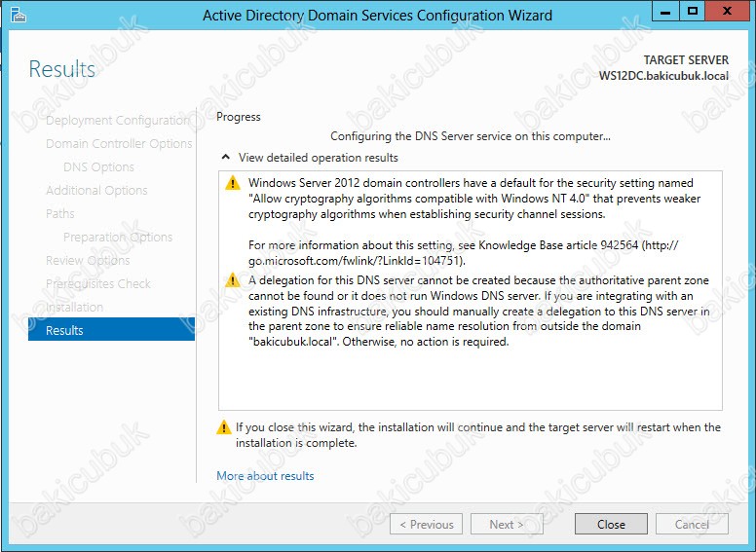The height and width of the screenshot is (552, 756).
Task: Open the More about results link
Action: (265, 476)
